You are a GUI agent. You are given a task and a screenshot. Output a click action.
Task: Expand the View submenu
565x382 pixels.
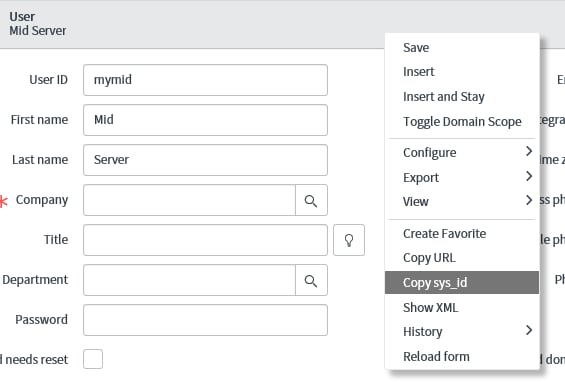point(462,201)
